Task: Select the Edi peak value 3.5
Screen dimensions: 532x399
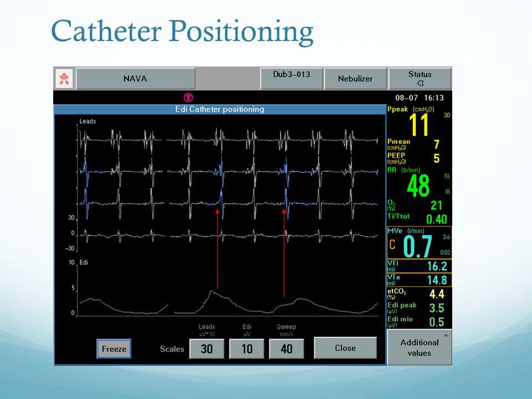Action: pyautogui.click(x=437, y=308)
